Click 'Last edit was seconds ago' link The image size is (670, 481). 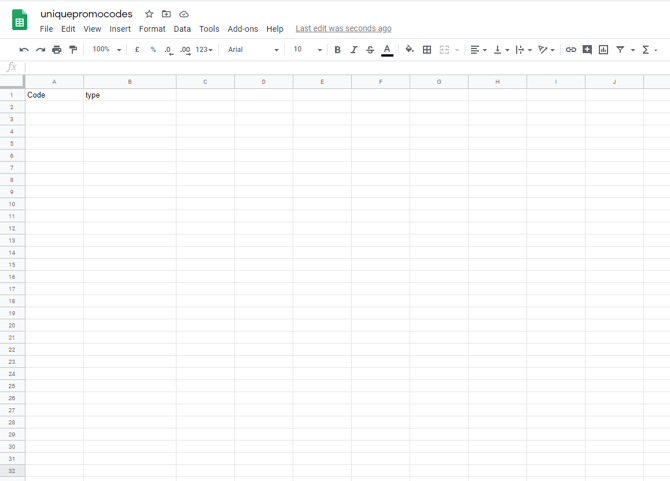(343, 29)
